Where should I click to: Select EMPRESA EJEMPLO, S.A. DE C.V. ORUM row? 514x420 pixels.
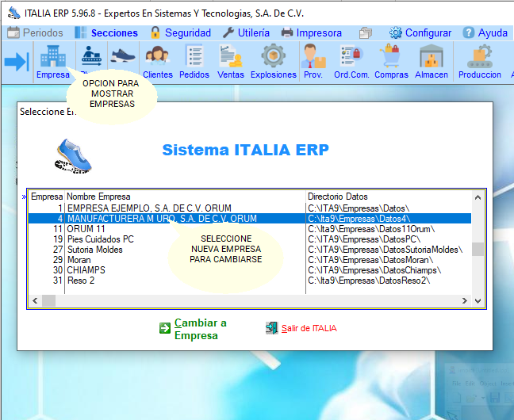pos(250,208)
